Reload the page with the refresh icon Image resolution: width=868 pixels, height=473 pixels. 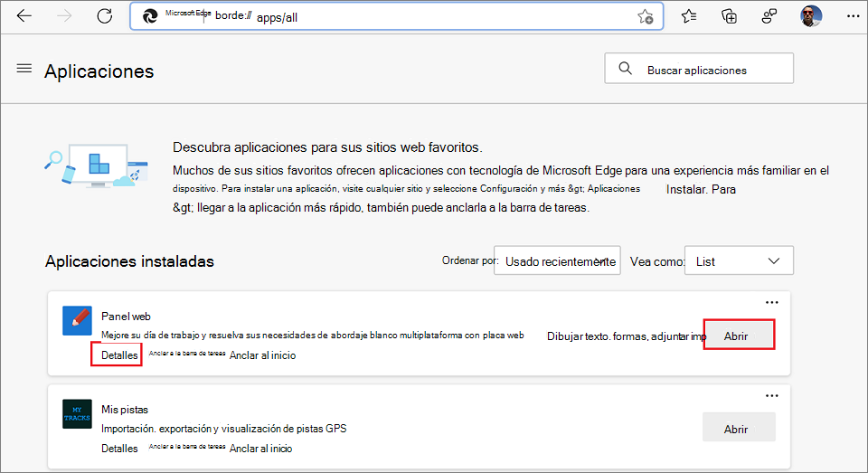pos(105,16)
